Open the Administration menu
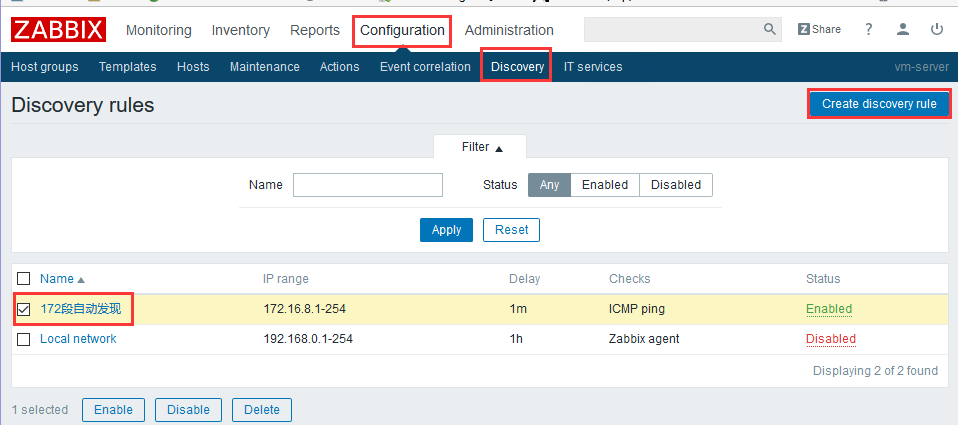This screenshot has width=958, height=425. (x=509, y=30)
